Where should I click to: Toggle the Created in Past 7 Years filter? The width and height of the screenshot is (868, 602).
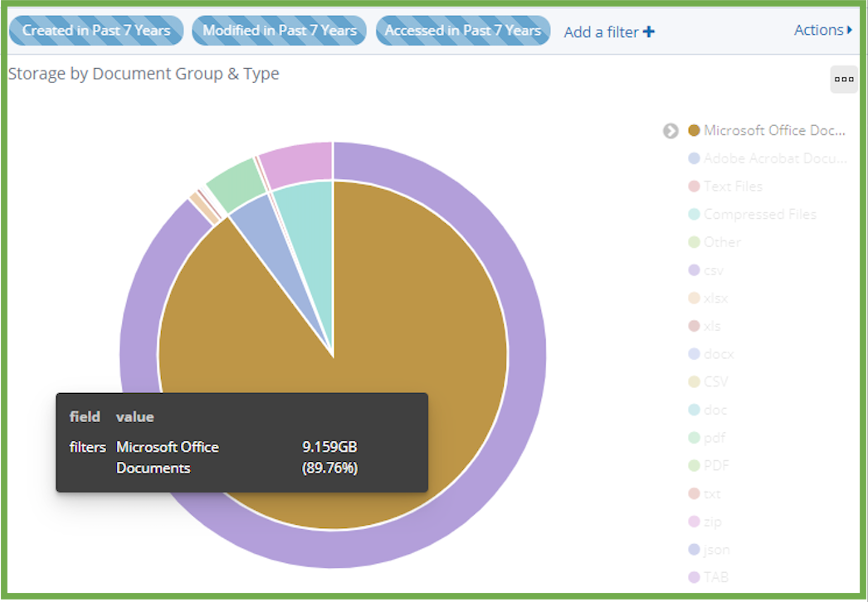click(x=95, y=31)
